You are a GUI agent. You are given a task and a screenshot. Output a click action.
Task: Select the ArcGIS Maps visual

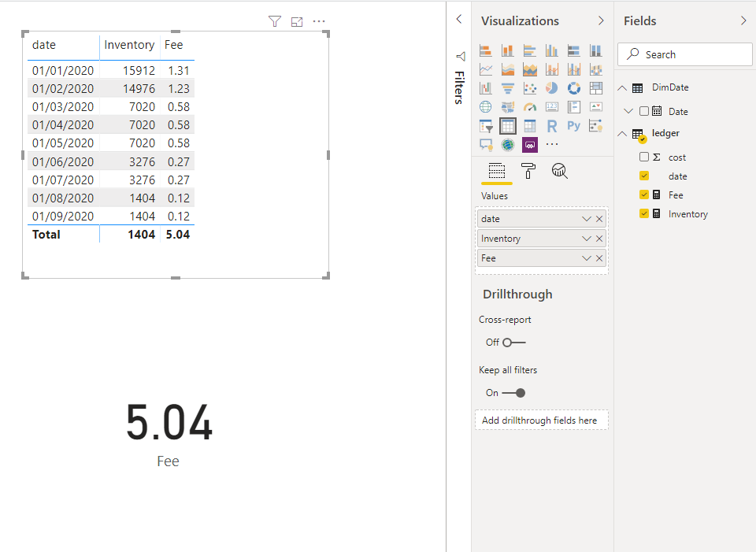click(x=508, y=145)
